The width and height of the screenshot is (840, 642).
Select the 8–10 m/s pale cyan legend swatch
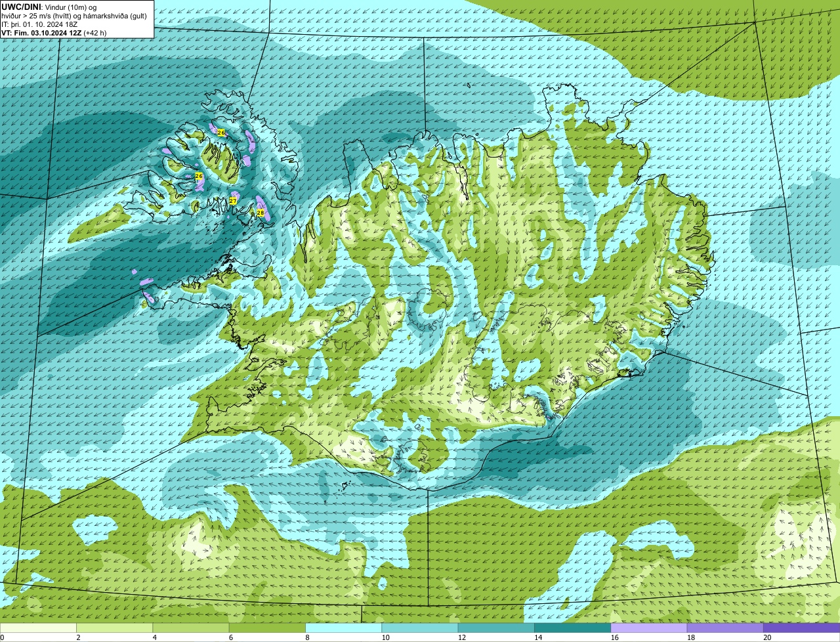click(344, 628)
